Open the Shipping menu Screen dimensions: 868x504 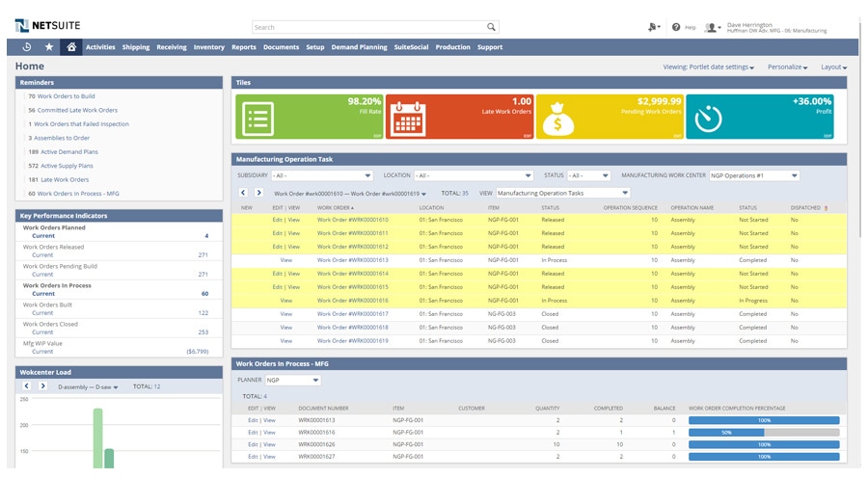pos(136,47)
